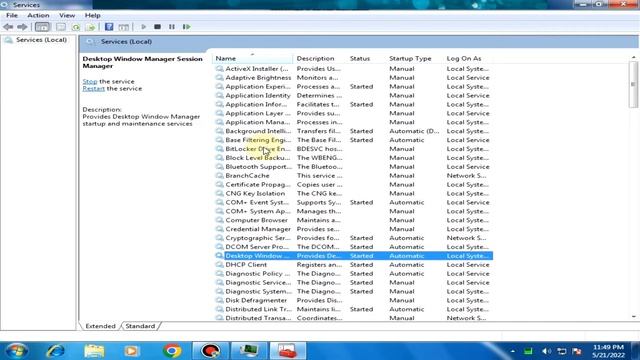Open the Help toolbar icon
The width and height of the screenshot is (640, 360).
pyautogui.click(x=109, y=27)
